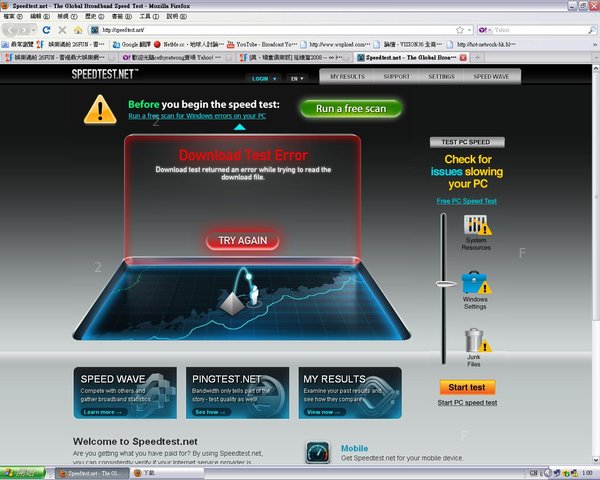Expand the bookmarks toolbar overflow chevron
The height and width of the screenshot is (480, 600).
[595, 45]
